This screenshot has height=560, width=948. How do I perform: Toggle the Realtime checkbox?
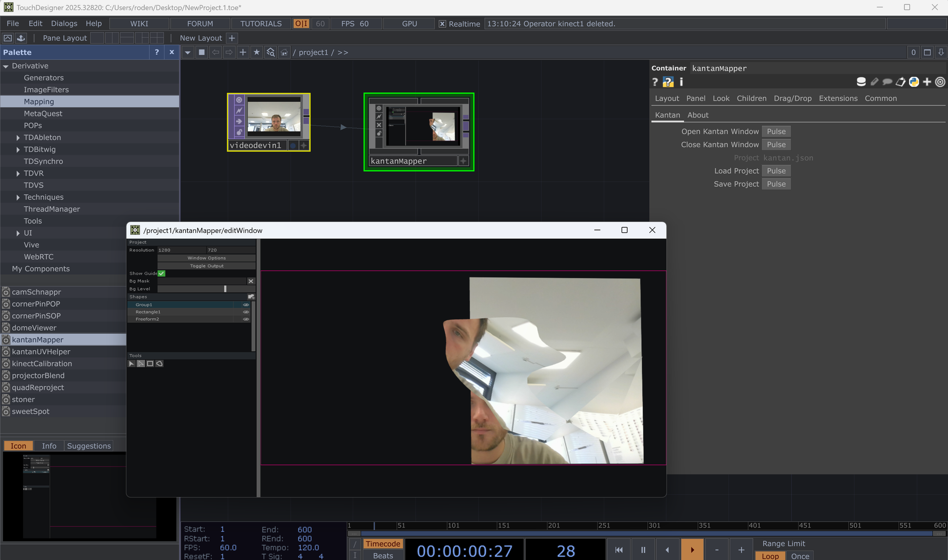coord(442,24)
